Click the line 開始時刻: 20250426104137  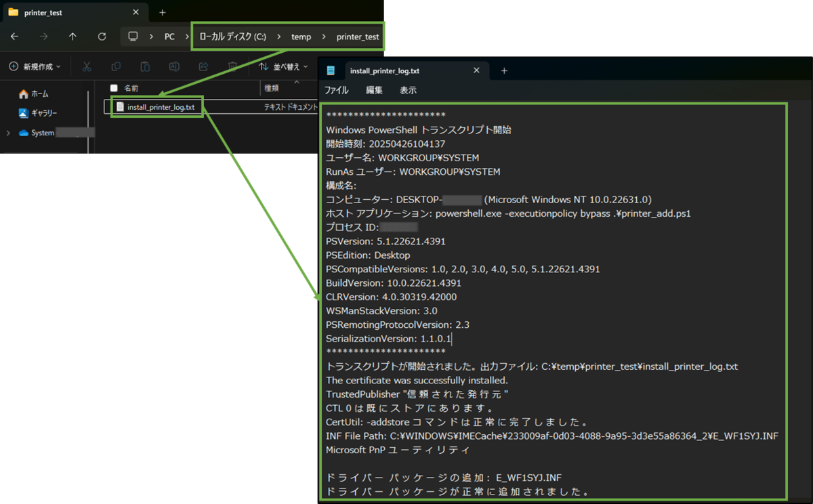385,144
